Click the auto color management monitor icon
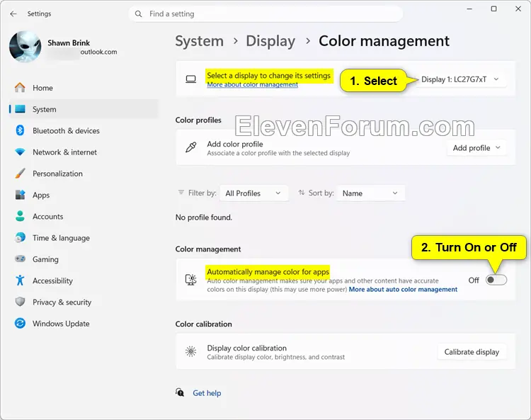This screenshot has height=420, width=531. 190,280
